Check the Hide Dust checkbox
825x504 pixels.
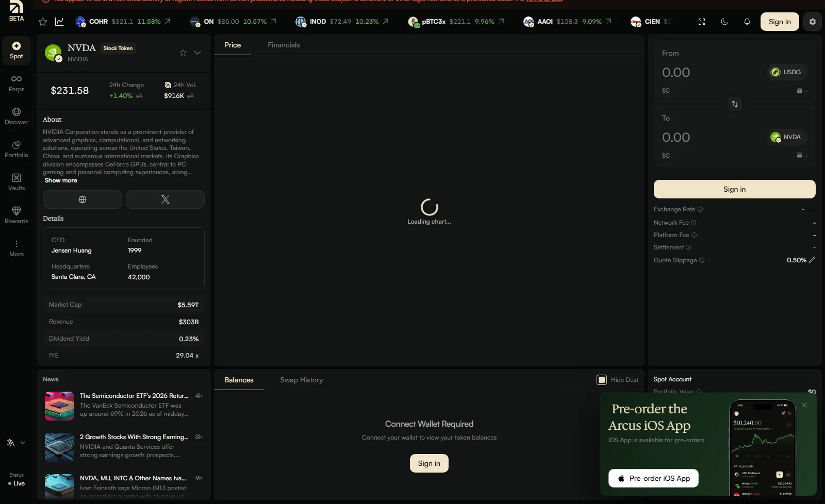[602, 380]
